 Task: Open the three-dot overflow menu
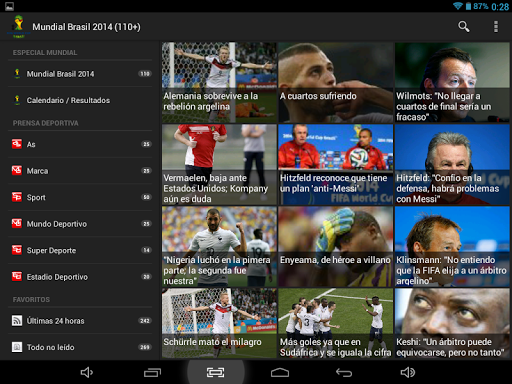tap(496, 27)
